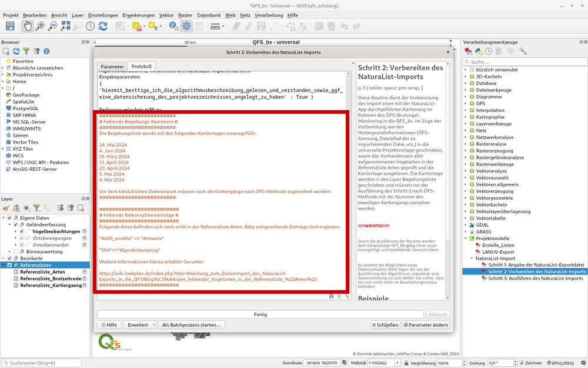The image size is (588, 368).
Task: Refresh the Browser panel
Action: coord(16,51)
